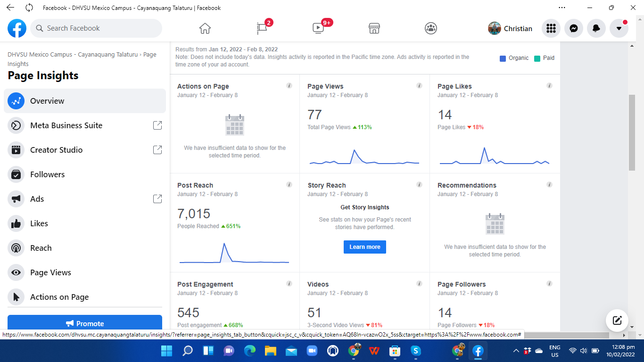Viewport: 644px width, 362px height.
Task: Open Actions on Page in the sidebar
Action: pyautogui.click(x=85, y=297)
